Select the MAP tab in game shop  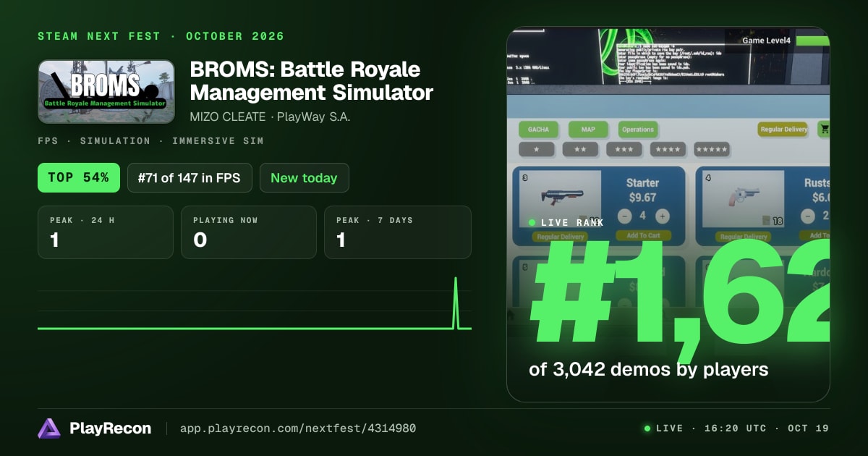pos(588,130)
